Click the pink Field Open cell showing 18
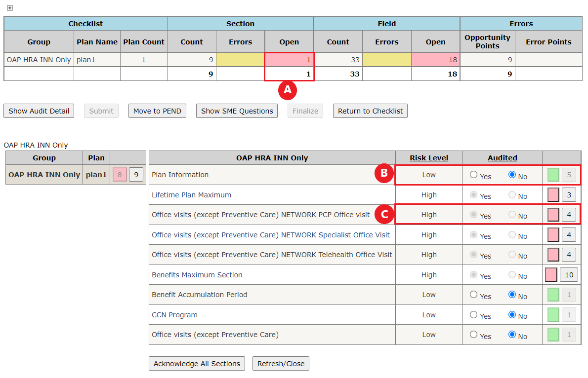This screenshot has height=378, width=588. pos(435,60)
